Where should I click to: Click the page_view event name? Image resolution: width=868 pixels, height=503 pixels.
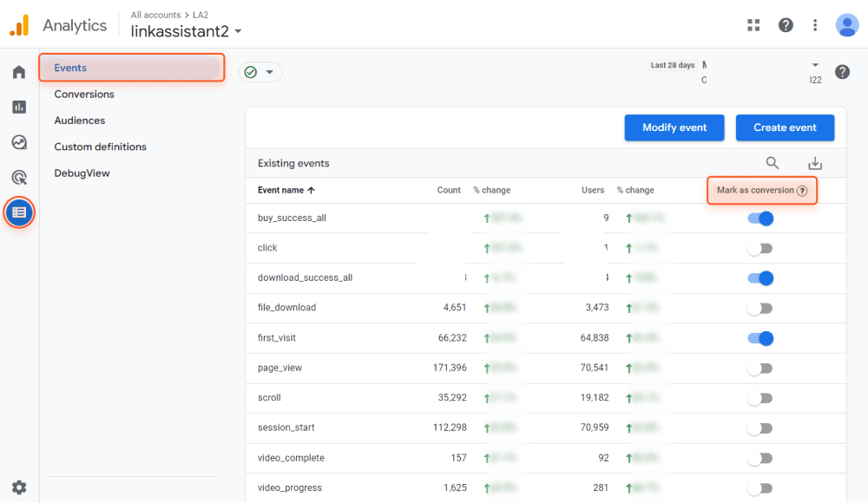[279, 368]
